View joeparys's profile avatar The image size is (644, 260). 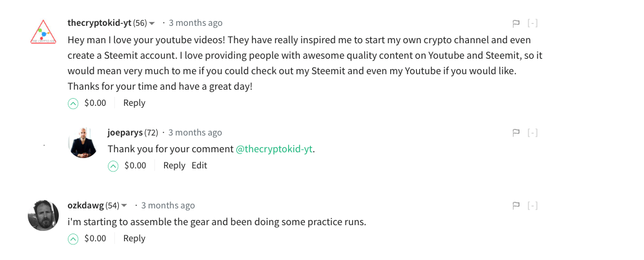[83, 143]
